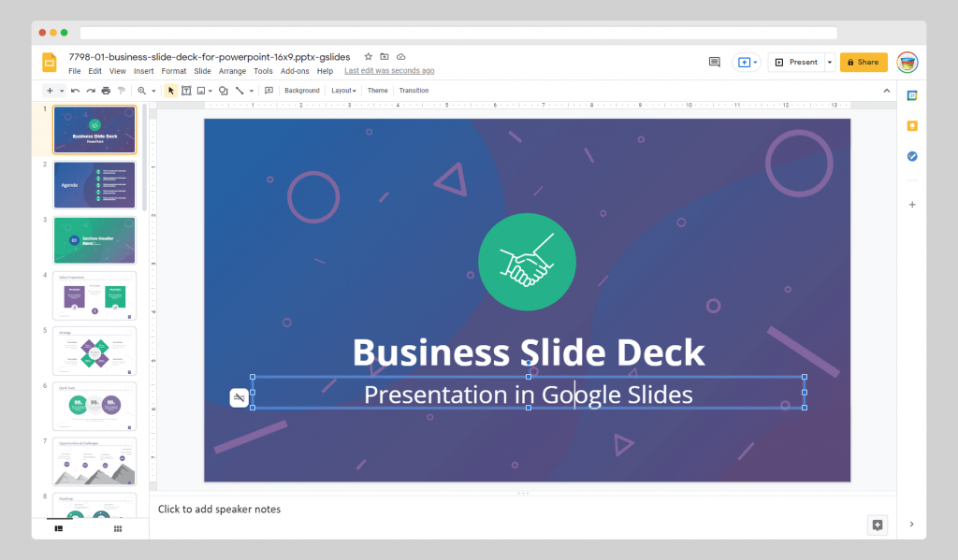
Task: Click the autofit options icon beside subtitle
Action: tap(239, 397)
